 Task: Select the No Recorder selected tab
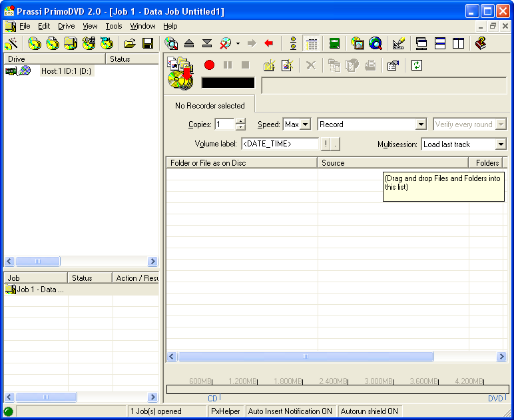pos(210,105)
